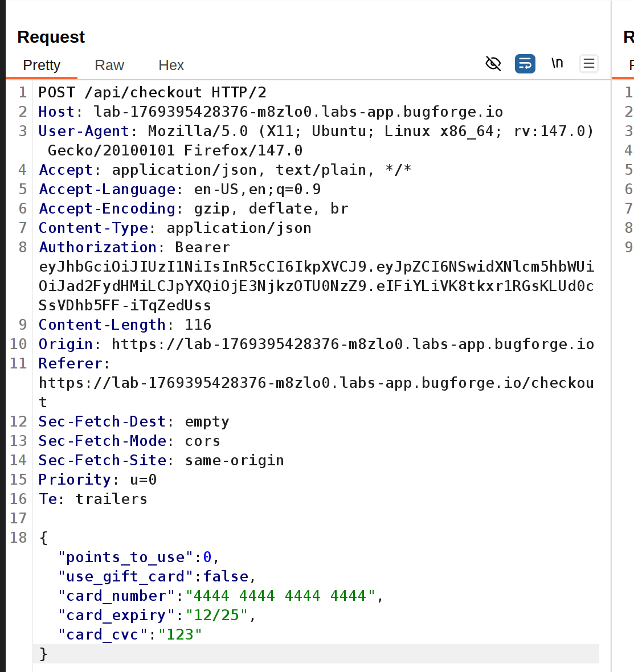Click the Bearer JWT token's first line
This screenshot has width=634, height=672.
[316, 267]
